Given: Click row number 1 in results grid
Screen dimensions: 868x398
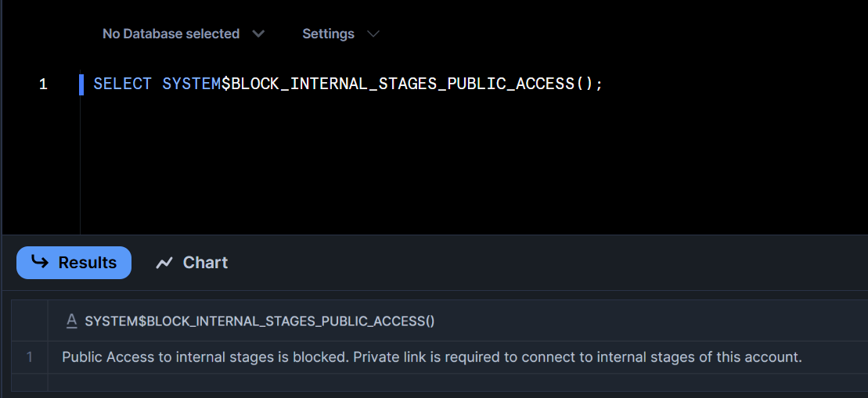Looking at the screenshot, I should tap(30, 357).
